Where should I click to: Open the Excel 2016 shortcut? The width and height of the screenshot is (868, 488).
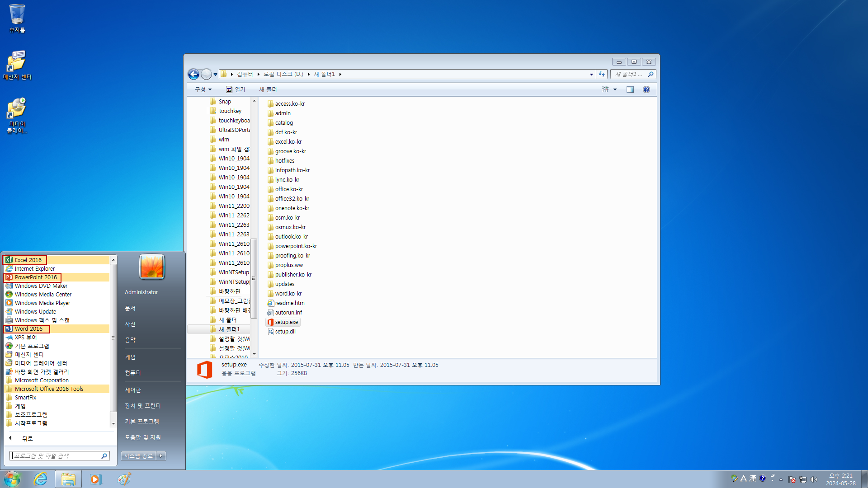pyautogui.click(x=28, y=260)
